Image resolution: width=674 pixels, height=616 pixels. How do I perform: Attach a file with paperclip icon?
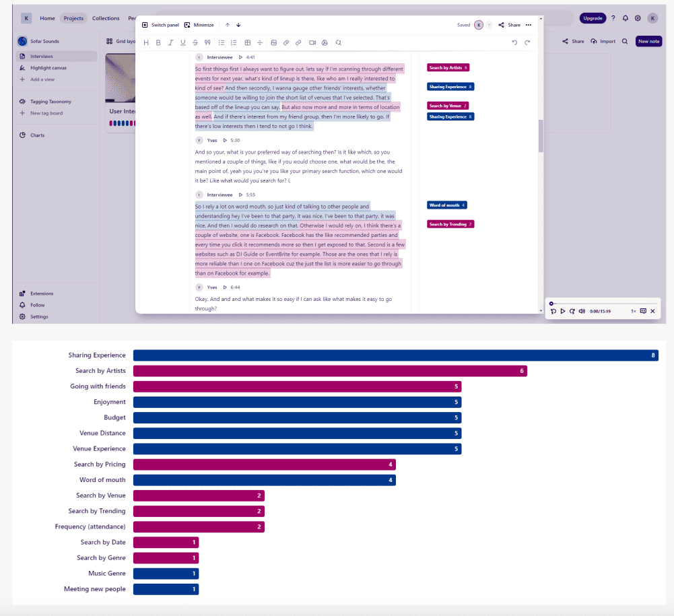point(286,42)
